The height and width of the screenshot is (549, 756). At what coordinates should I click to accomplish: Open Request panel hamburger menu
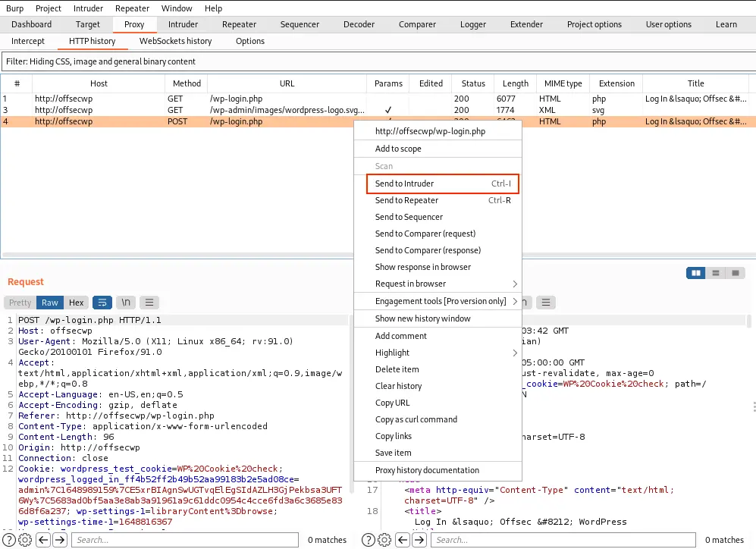149,303
